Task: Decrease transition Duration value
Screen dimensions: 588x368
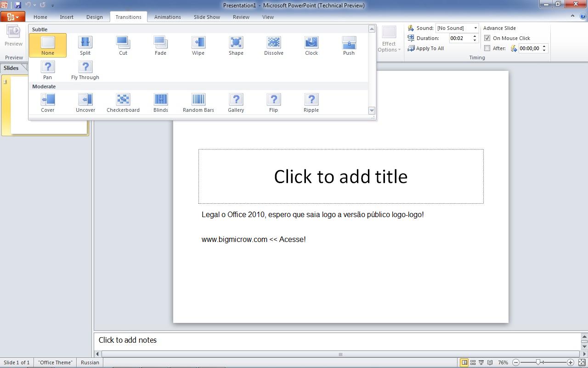Action: tap(475, 40)
